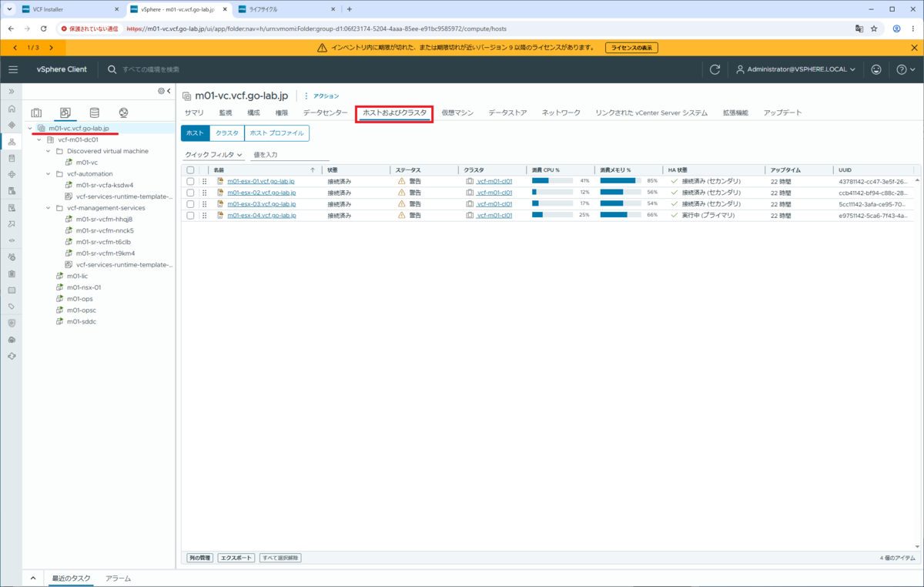This screenshot has width=924, height=587.
Task: Switch to Hosts and Clusters inventory view icon
Action: pos(36,112)
